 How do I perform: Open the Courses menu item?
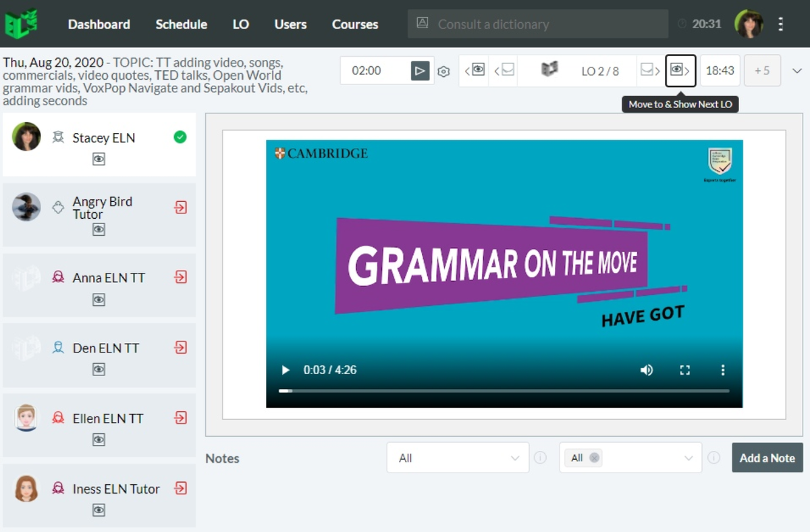click(355, 24)
